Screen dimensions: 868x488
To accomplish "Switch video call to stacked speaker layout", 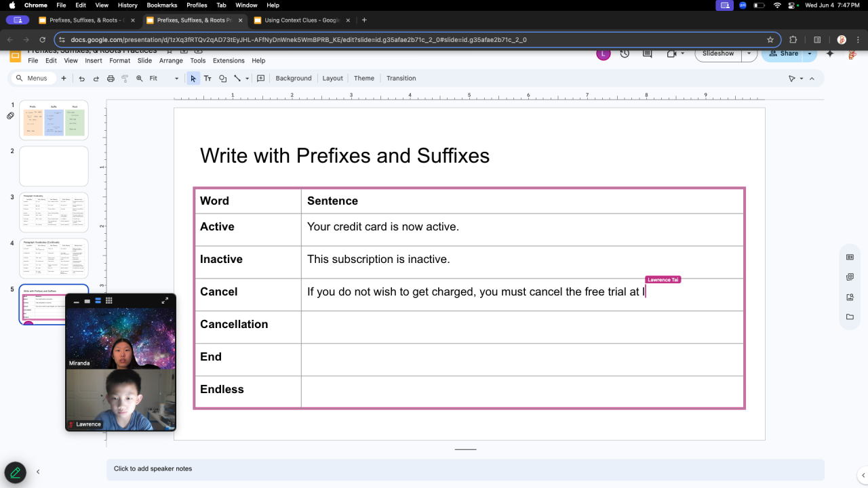I will click(x=98, y=301).
